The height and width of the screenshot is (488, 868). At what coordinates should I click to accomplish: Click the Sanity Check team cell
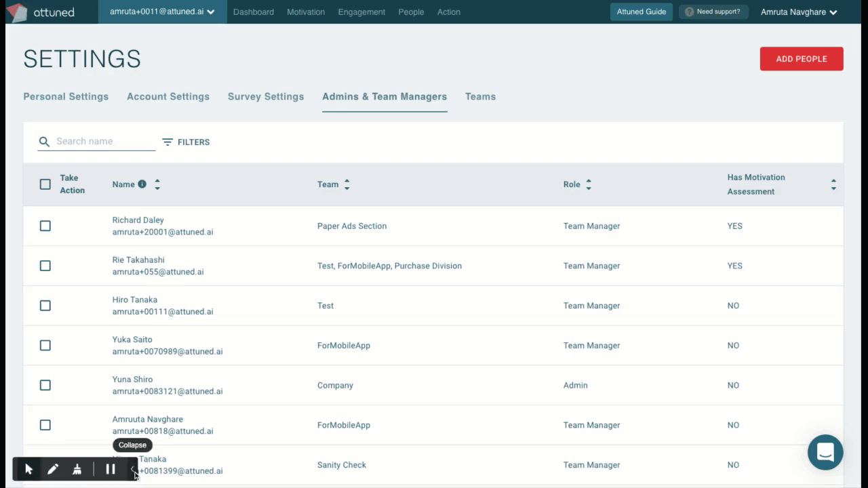[x=342, y=465]
